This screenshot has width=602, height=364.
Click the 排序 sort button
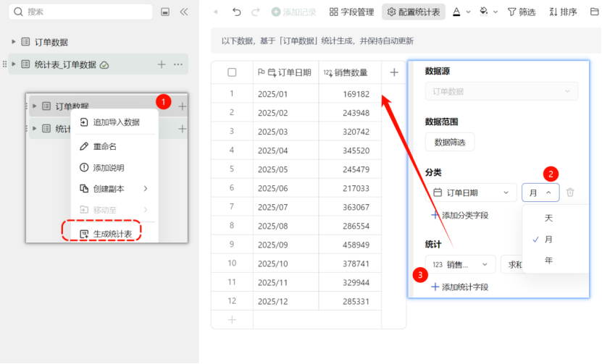[563, 12]
